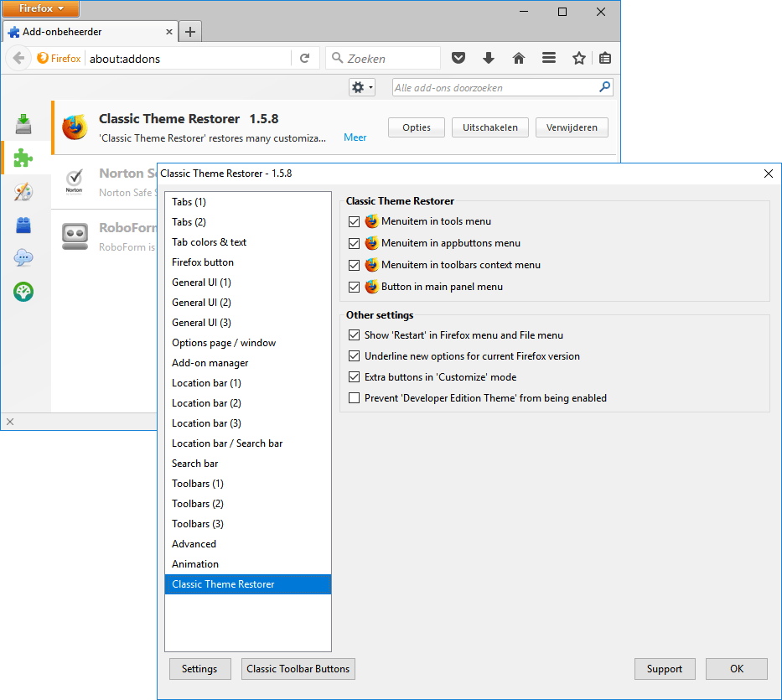Open Get Add-ons sidebar category
Screen dimensions: 782x700
(23, 124)
